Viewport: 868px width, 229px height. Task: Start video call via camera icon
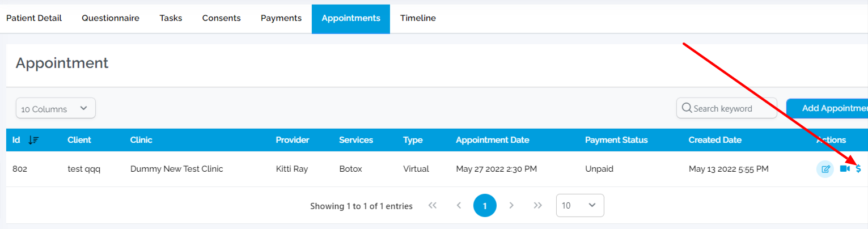click(x=845, y=169)
